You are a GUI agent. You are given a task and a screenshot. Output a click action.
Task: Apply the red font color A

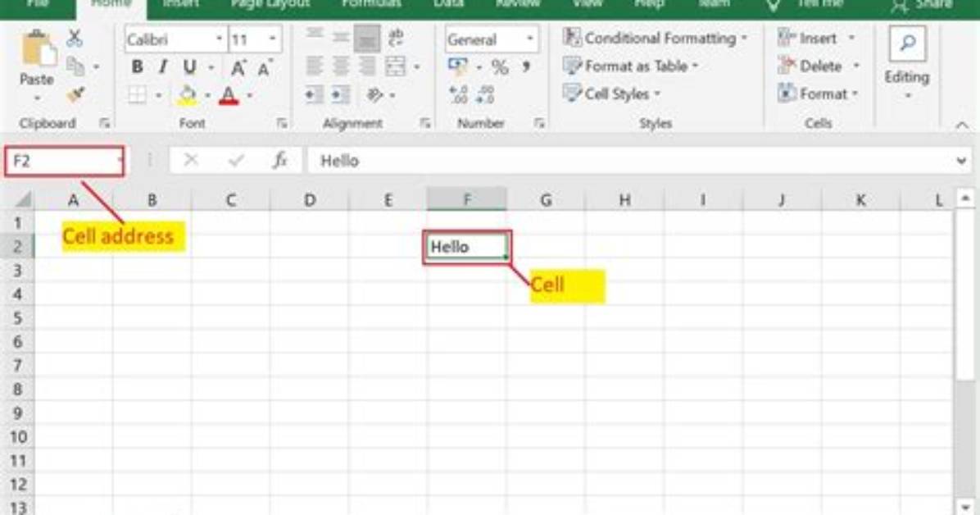point(229,95)
